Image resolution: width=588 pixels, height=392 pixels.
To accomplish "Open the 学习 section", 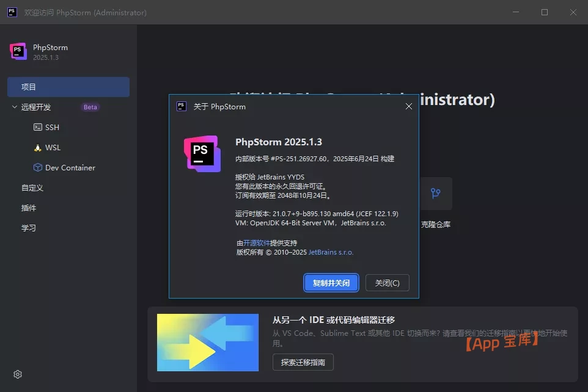I will (28, 229).
